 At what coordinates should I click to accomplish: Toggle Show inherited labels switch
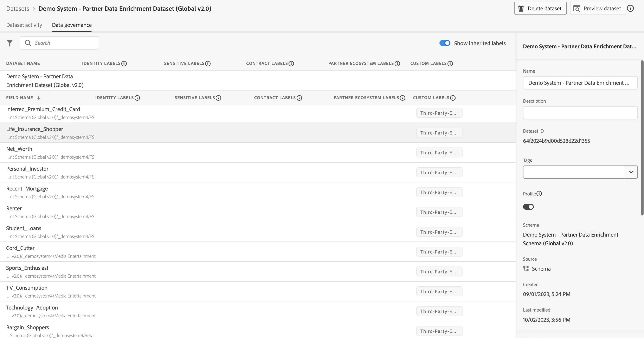(445, 43)
